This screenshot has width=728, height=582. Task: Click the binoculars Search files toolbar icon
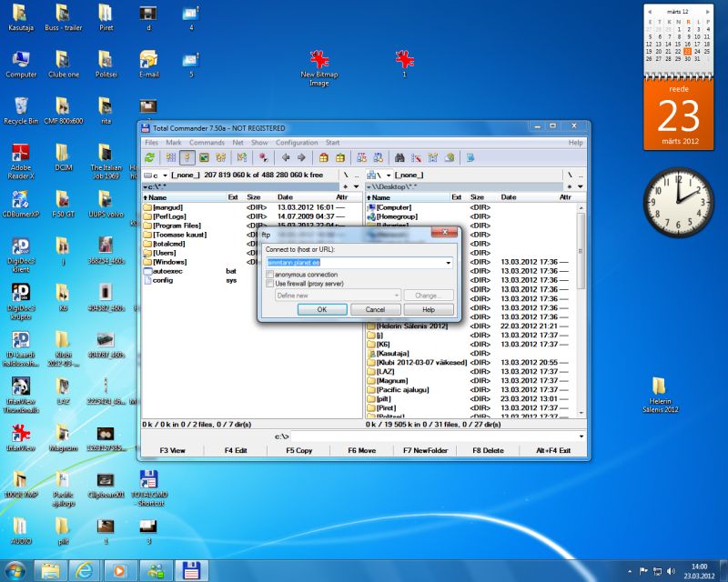pyautogui.click(x=399, y=157)
